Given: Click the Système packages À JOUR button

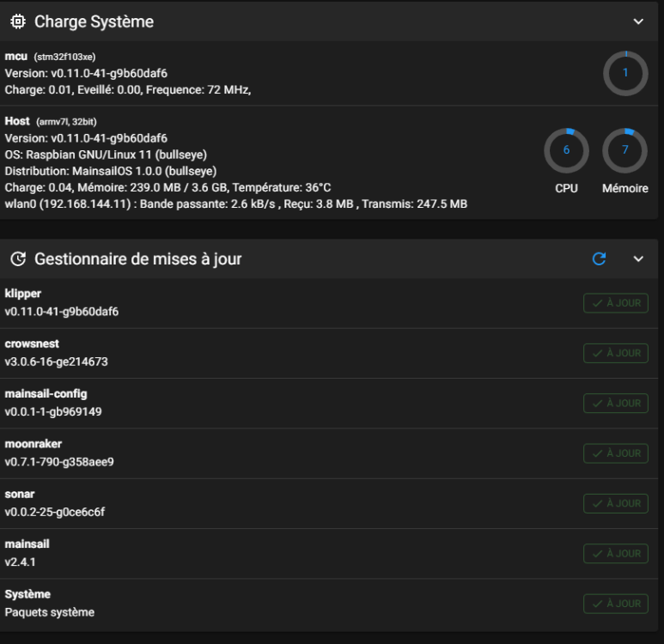Looking at the screenshot, I should point(616,604).
